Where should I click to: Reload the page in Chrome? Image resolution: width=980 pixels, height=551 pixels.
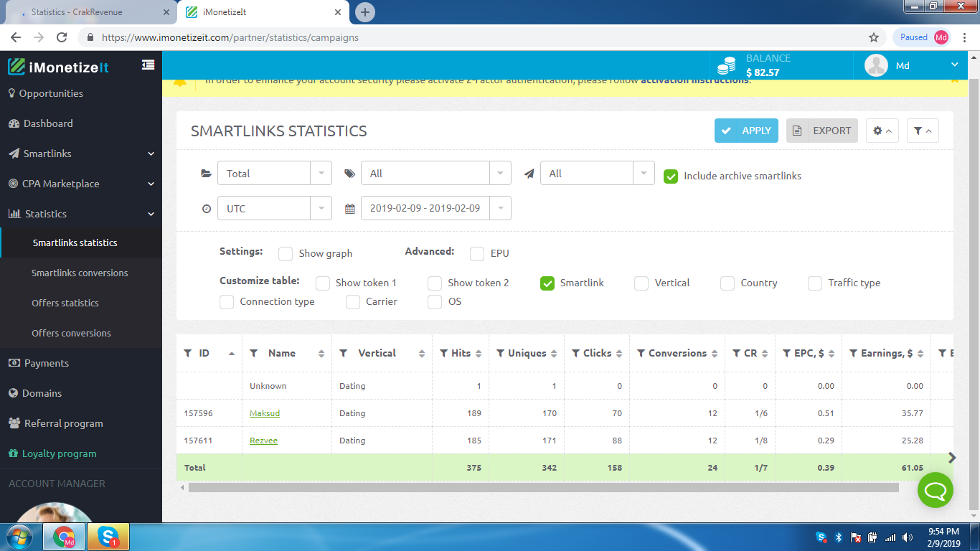pyautogui.click(x=62, y=37)
